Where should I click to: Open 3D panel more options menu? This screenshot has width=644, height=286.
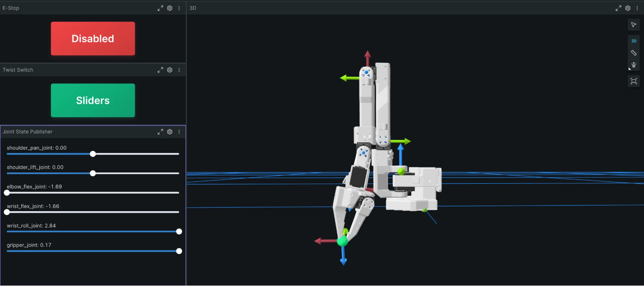pos(637,8)
